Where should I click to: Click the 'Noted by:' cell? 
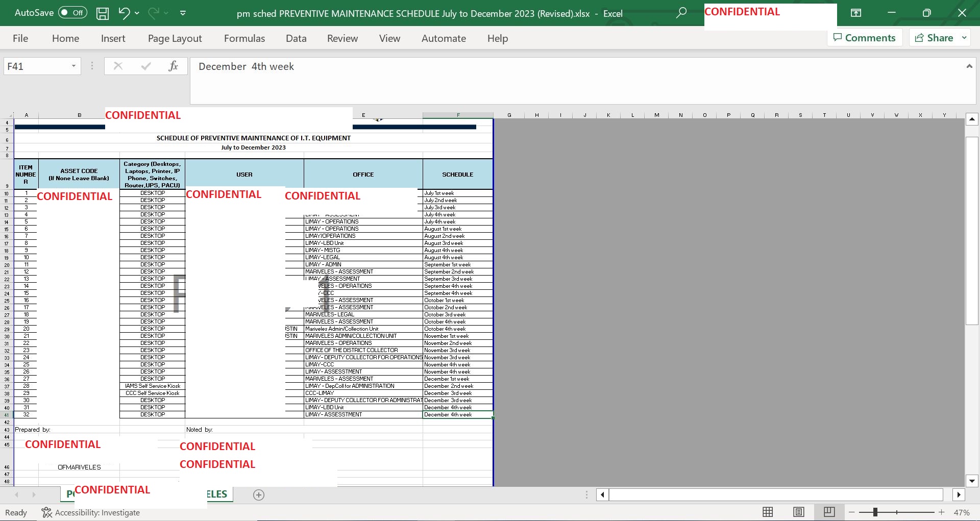pos(200,430)
